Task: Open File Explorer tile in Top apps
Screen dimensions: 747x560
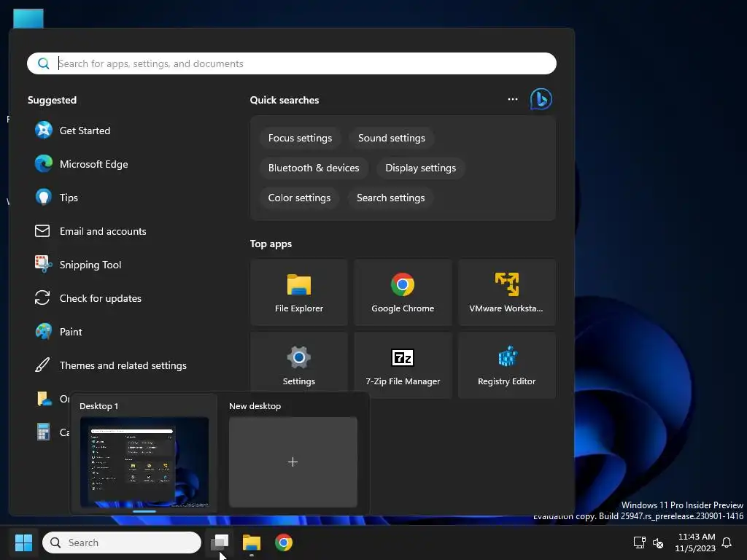Action: (298, 293)
